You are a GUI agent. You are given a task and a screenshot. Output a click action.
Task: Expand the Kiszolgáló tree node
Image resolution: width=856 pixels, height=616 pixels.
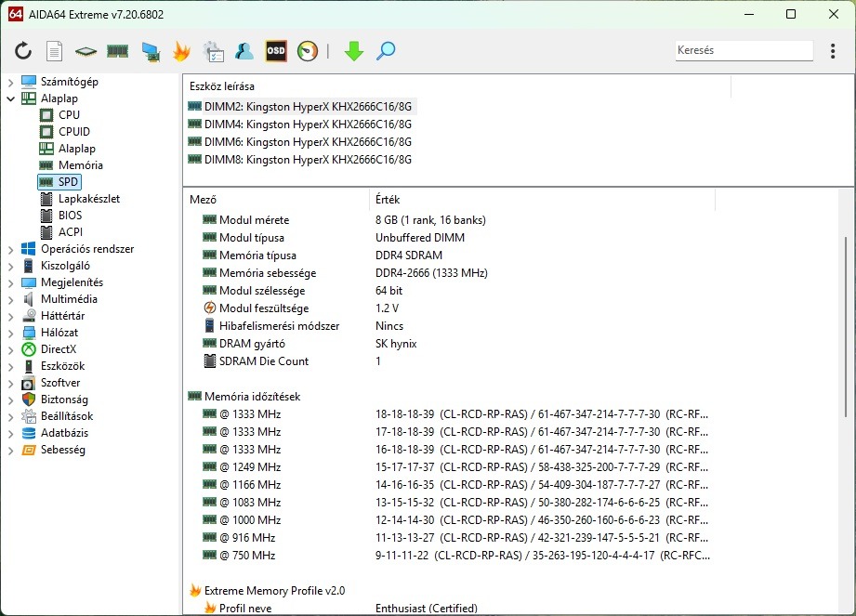pos(10,267)
